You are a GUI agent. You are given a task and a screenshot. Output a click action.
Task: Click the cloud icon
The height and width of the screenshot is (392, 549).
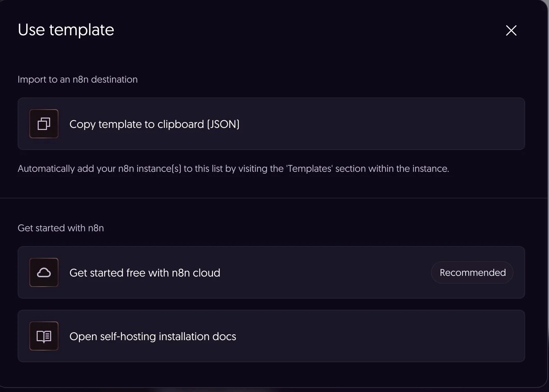tap(44, 272)
